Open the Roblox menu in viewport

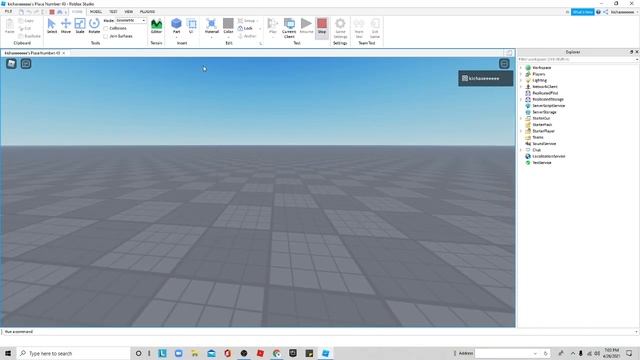pos(11,64)
